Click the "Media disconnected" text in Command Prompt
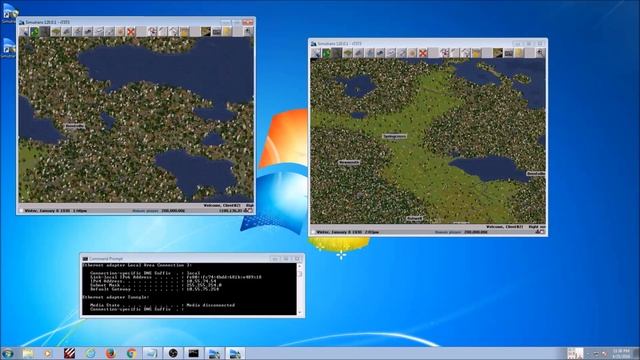The width and height of the screenshot is (640, 360). (x=211, y=305)
